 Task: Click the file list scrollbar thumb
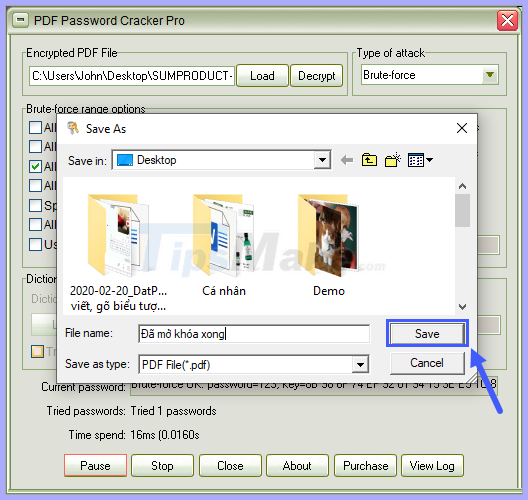click(462, 210)
